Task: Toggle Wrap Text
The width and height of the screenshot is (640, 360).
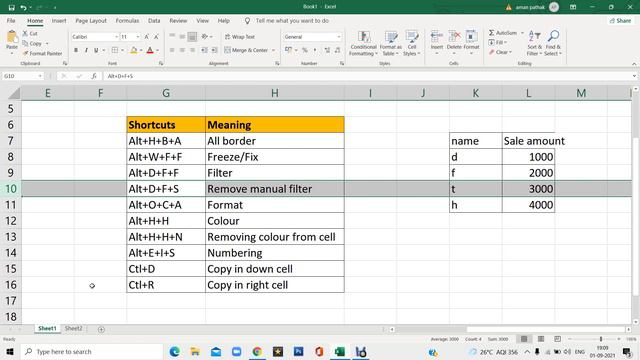Action: click(x=240, y=37)
